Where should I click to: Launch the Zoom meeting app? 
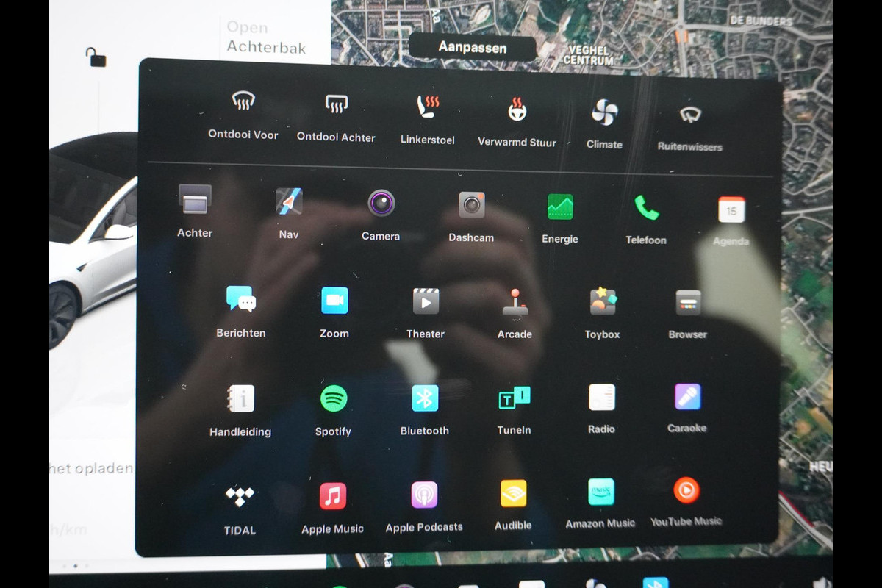[x=334, y=301]
